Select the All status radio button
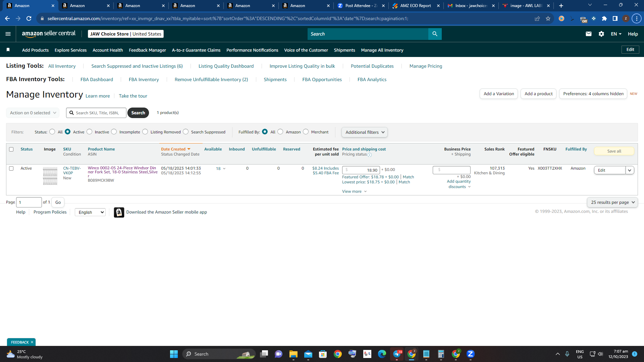The width and height of the screenshot is (644, 362). coord(52,132)
